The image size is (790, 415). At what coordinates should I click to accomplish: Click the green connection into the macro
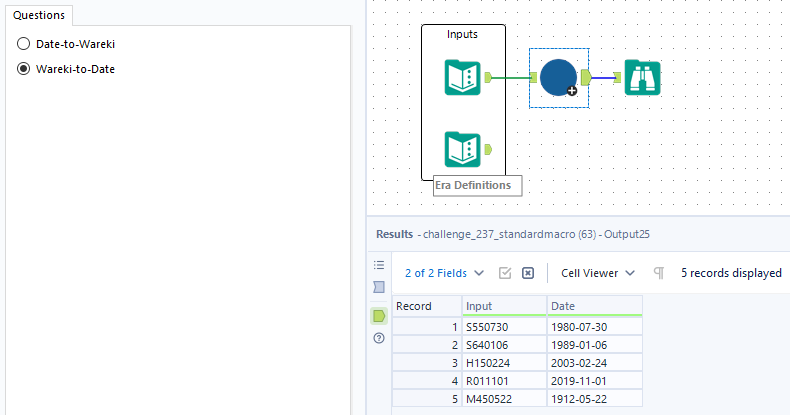(x=511, y=78)
